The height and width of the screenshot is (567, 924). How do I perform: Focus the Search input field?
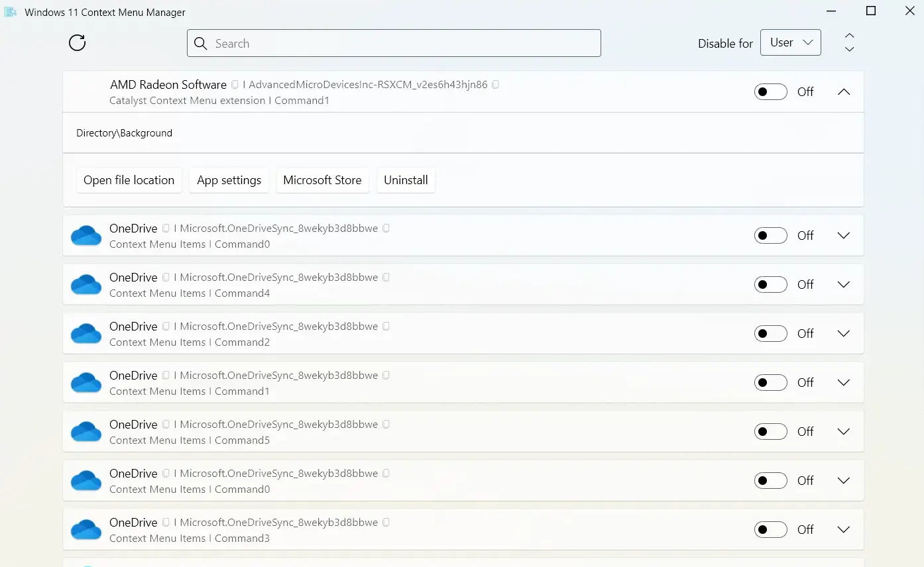(x=394, y=43)
